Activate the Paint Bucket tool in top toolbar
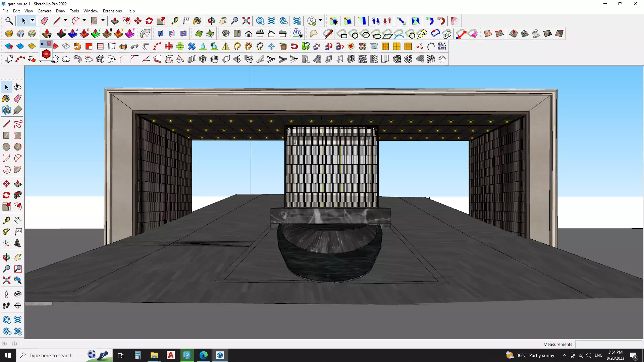 197,21
